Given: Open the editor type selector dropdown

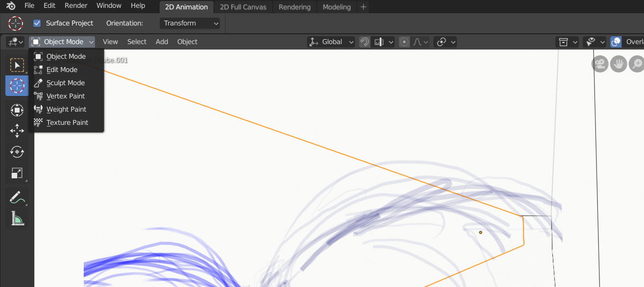Looking at the screenshot, I should (x=14, y=42).
